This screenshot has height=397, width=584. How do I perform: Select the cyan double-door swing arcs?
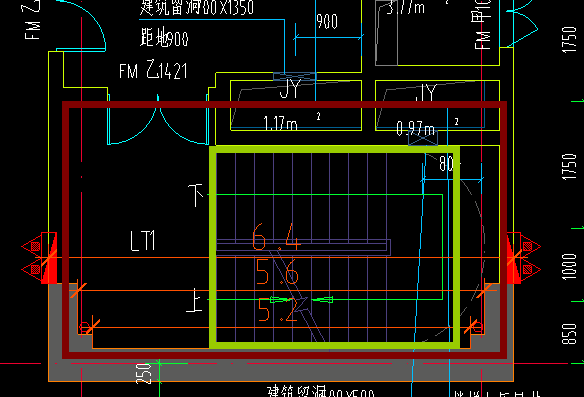(x=158, y=120)
